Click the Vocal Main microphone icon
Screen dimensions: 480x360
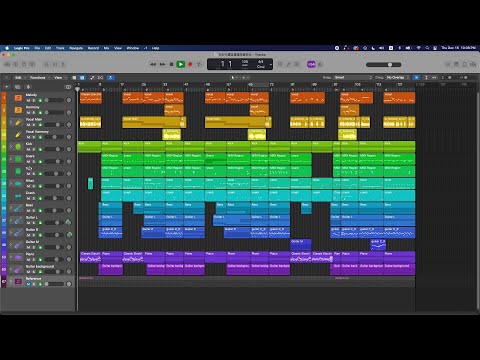point(18,122)
